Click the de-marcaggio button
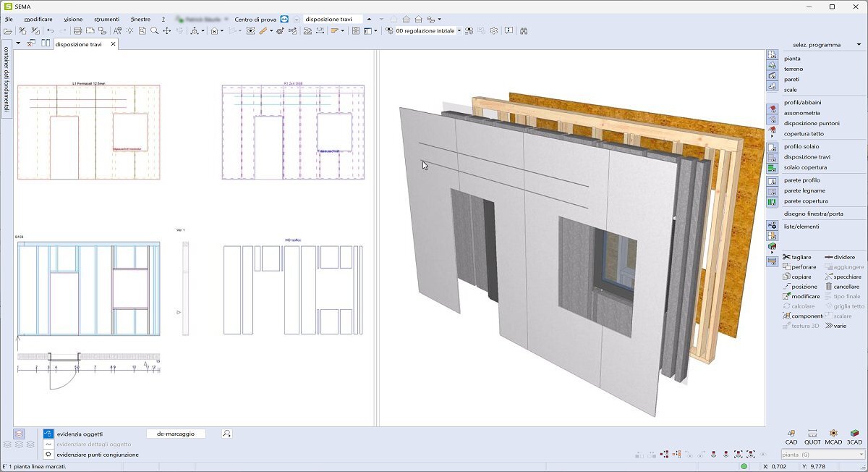The height and width of the screenshot is (472, 868). (176, 434)
